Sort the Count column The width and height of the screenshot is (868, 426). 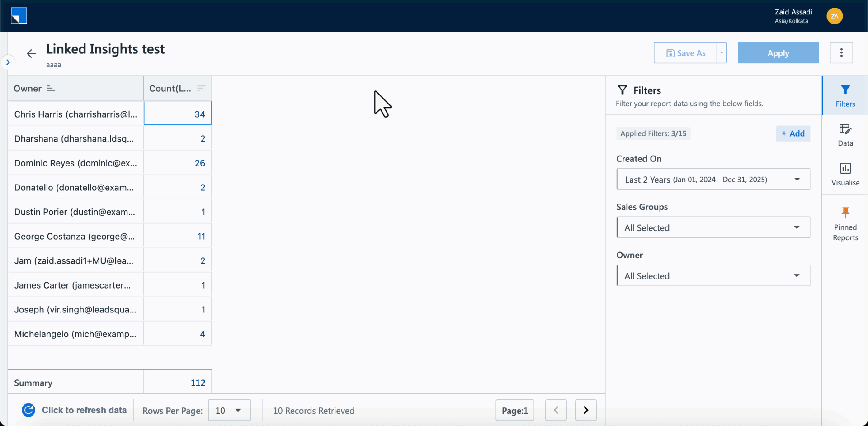click(201, 88)
